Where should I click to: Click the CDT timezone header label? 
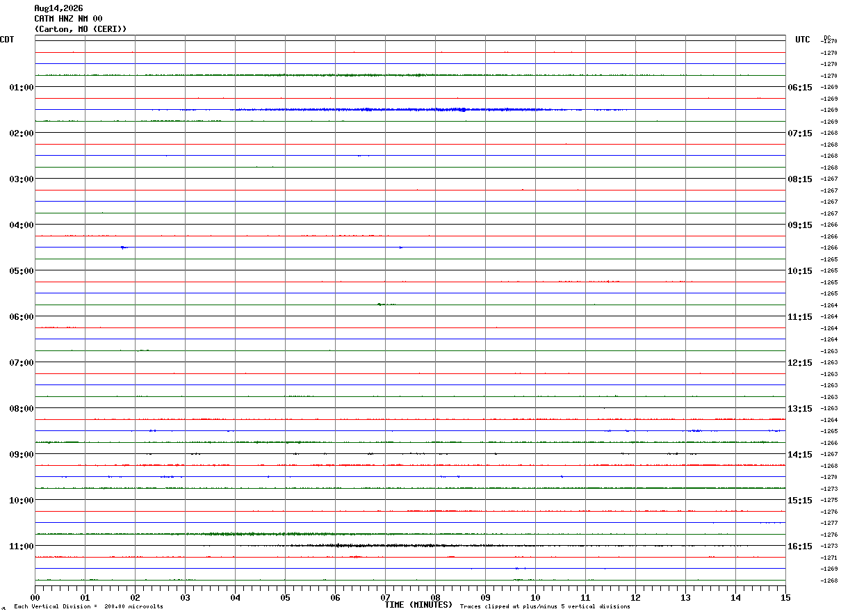[7, 40]
